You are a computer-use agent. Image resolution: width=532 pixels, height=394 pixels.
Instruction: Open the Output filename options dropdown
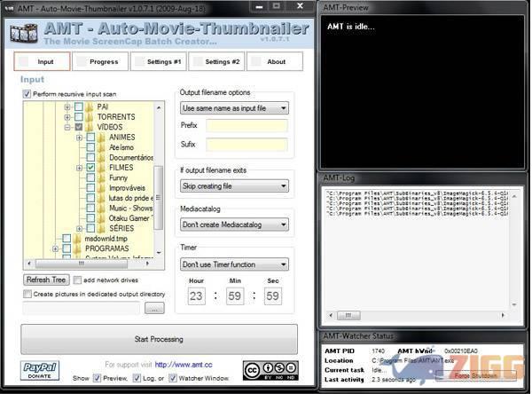pos(234,108)
